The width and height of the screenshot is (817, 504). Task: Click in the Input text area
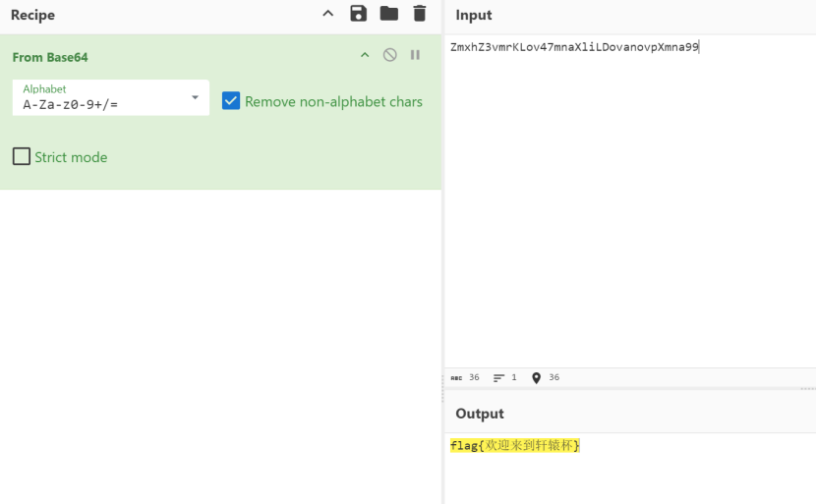click(629, 196)
